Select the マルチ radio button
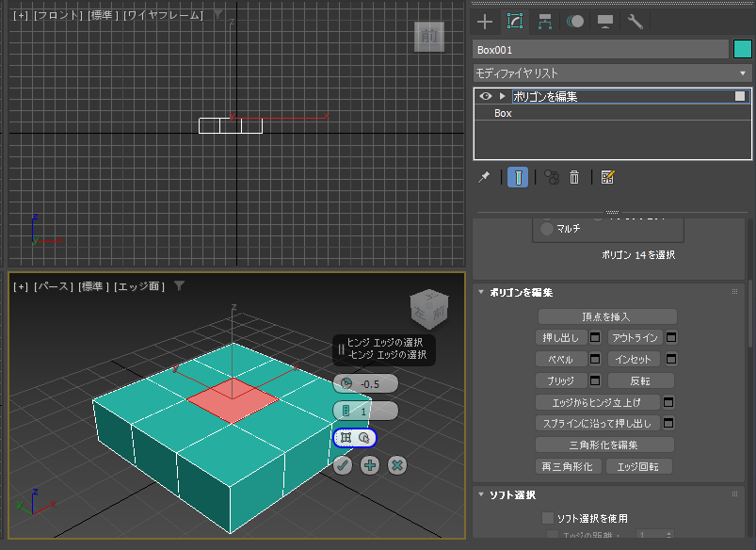 coord(547,229)
